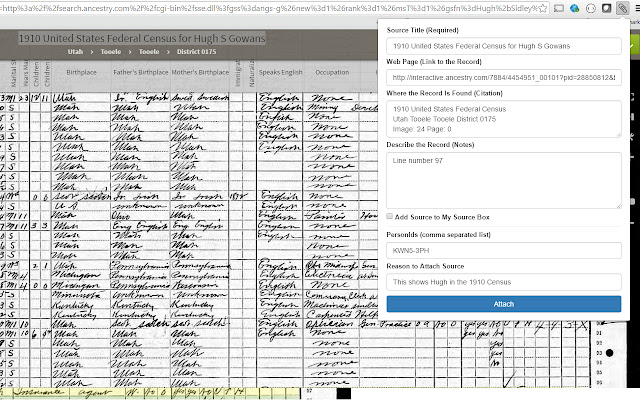The height and width of the screenshot is (400, 640).
Task: Click the Cast screen icon in toolbar
Action: click(x=558, y=8)
